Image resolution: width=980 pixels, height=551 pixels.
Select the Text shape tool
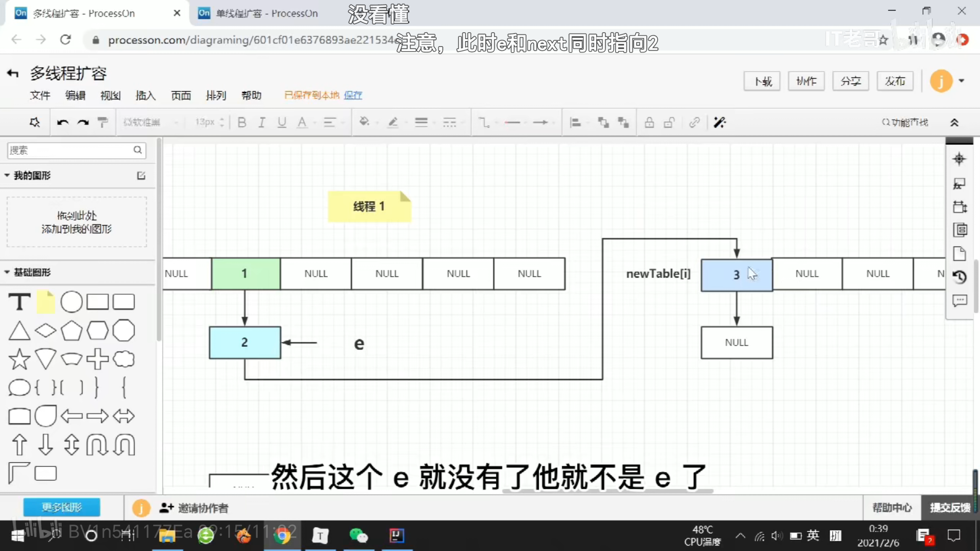tap(19, 302)
